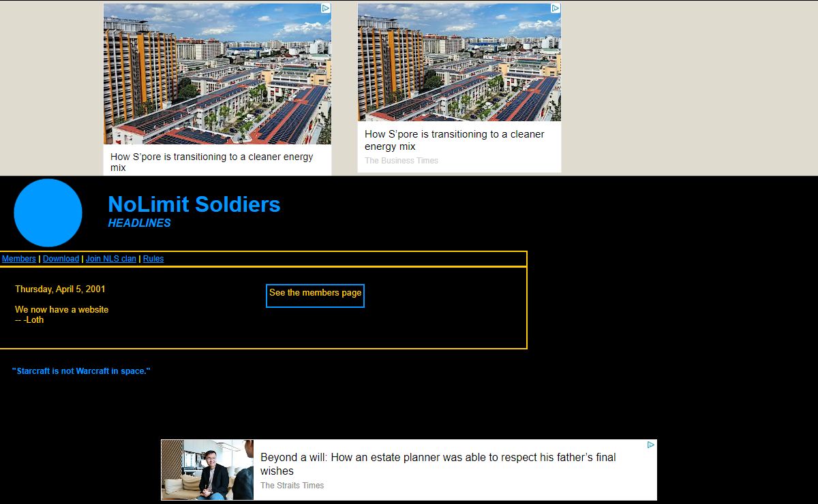Open the estate planner ad thumbnail photo
The image size is (818, 504).
207,469
